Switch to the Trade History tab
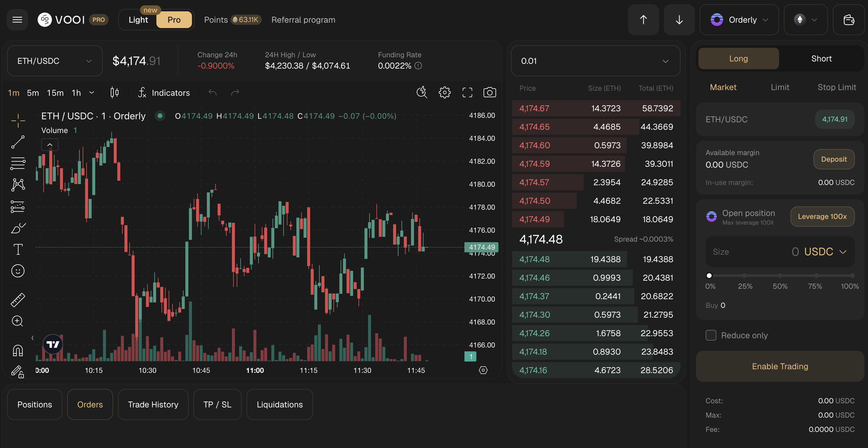 [153, 404]
